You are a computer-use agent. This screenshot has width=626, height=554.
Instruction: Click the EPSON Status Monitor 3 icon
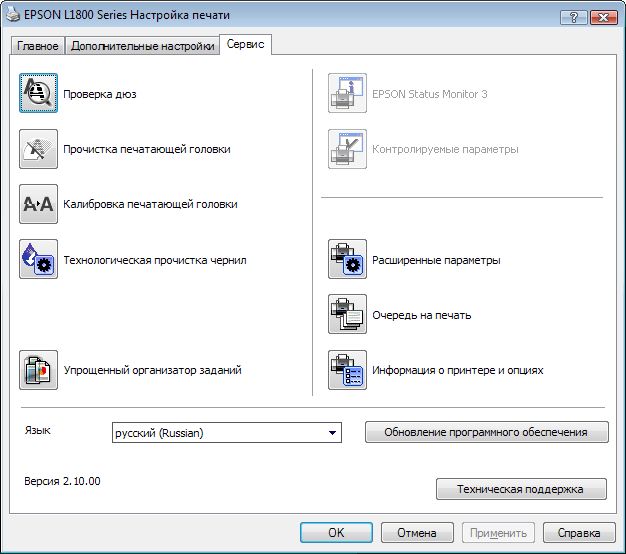click(x=347, y=93)
